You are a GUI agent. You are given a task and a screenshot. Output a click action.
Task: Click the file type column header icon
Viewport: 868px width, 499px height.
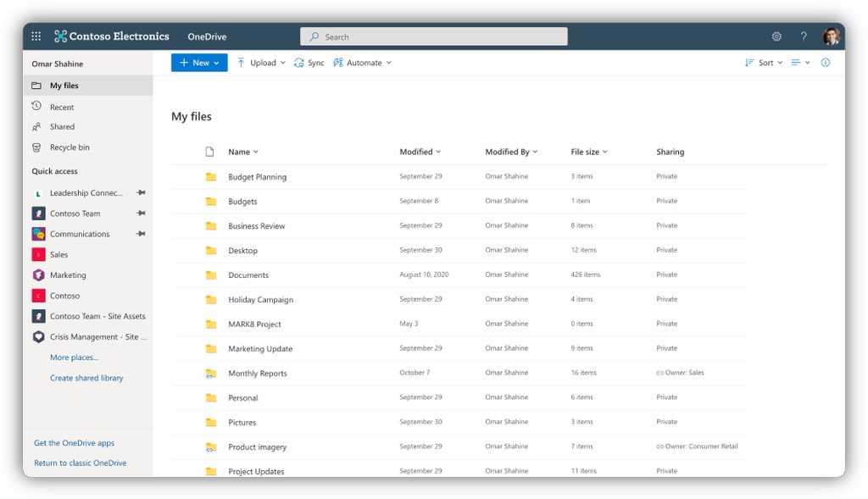coord(210,152)
